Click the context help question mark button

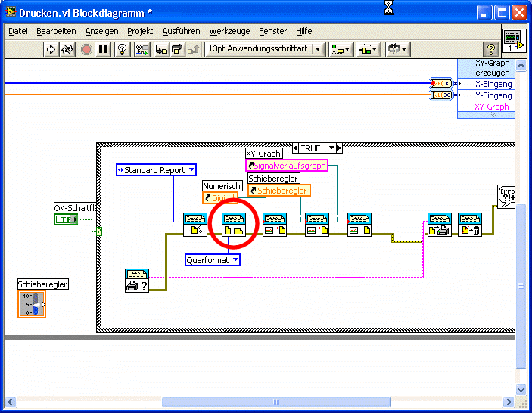(490, 49)
